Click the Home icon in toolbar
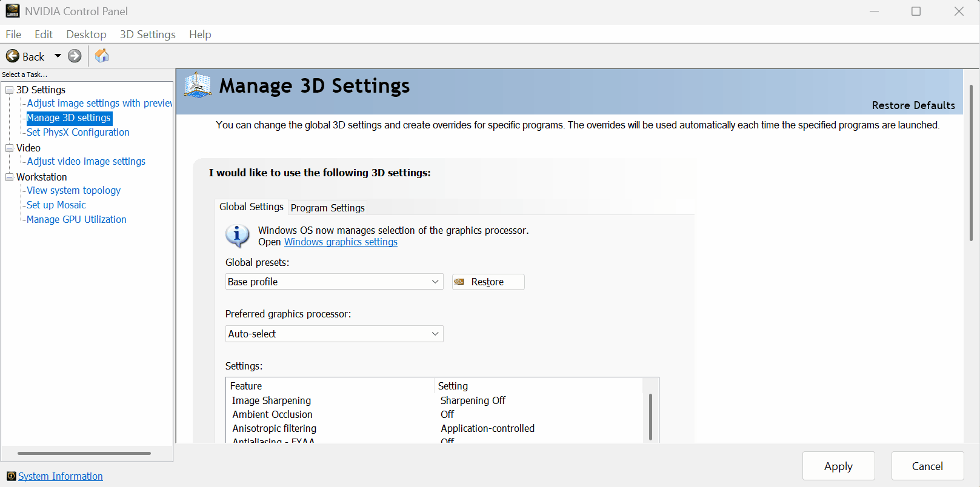 (102, 56)
